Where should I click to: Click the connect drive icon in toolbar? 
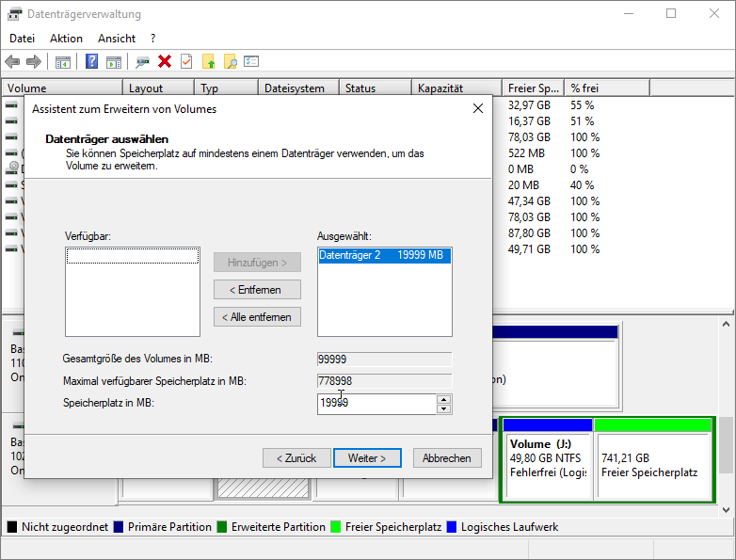pos(142,62)
